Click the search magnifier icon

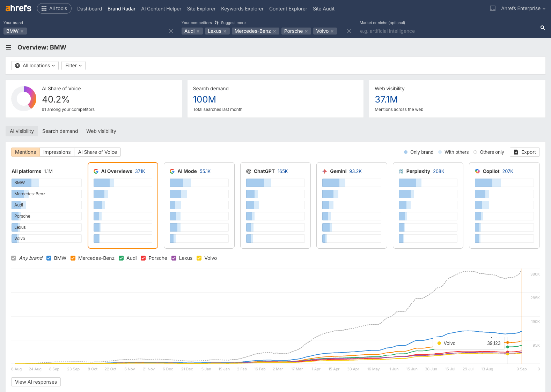point(542,28)
